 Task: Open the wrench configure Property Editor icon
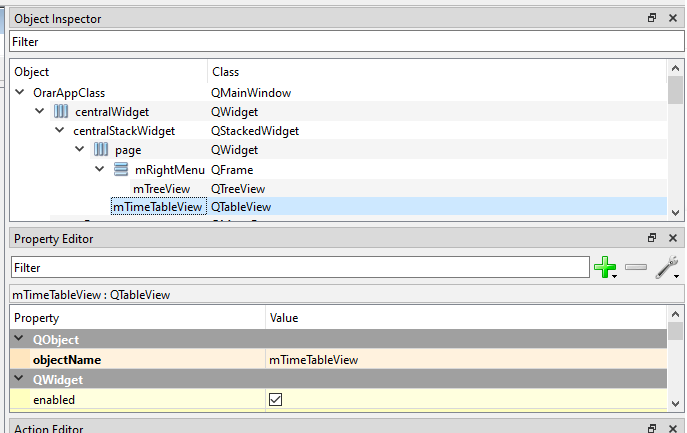click(667, 267)
